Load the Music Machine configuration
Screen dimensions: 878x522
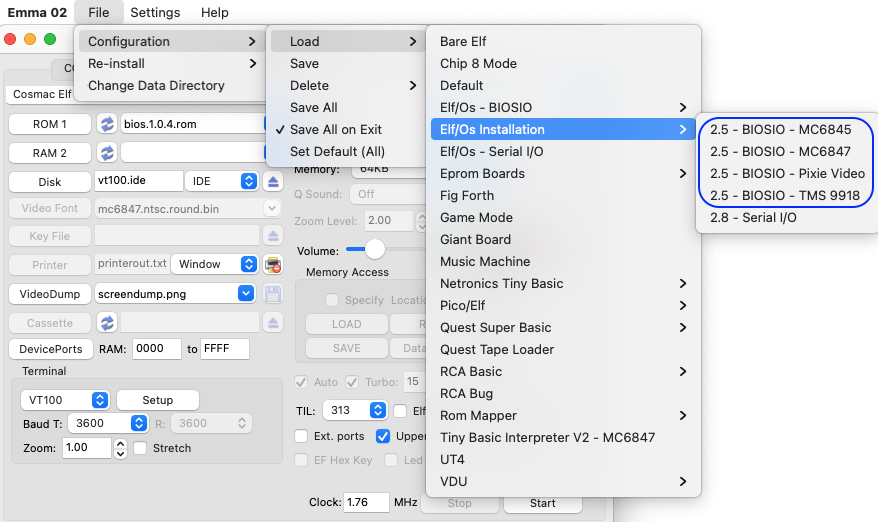[563, 262]
